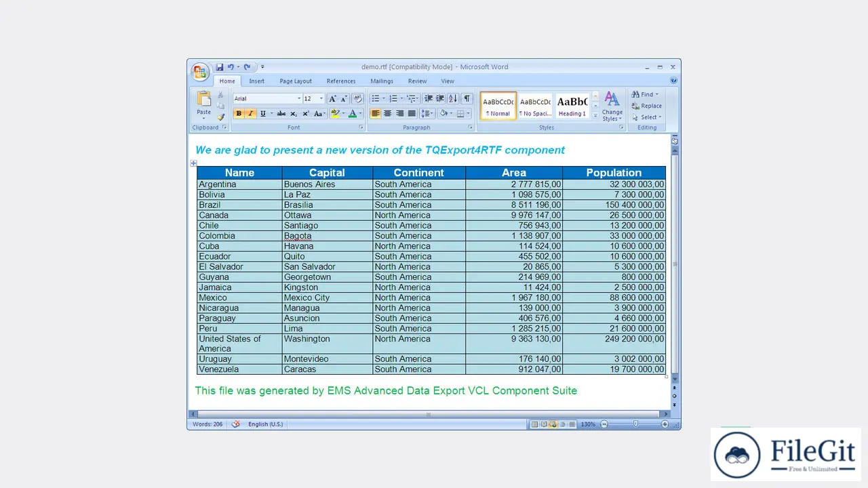This screenshot has width=868, height=488.
Task: Click the proofing errors status icon
Action: pyautogui.click(x=236, y=424)
